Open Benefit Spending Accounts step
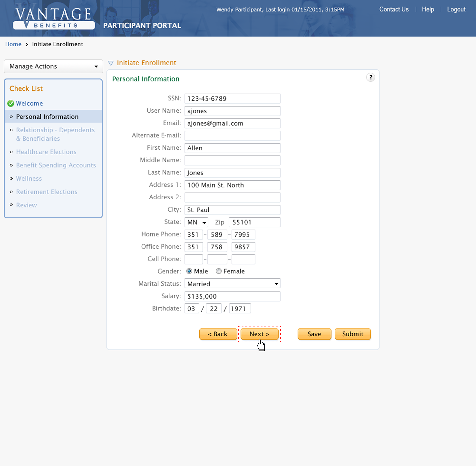 click(x=56, y=165)
